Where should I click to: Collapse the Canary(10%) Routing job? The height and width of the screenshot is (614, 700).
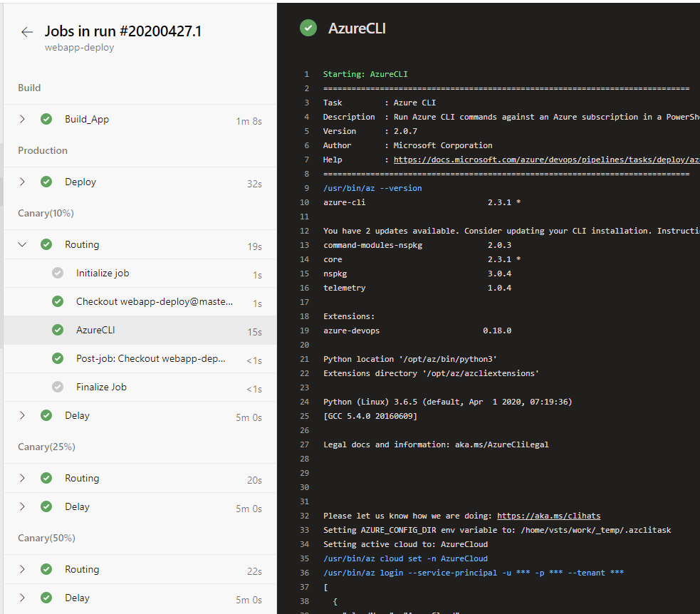(22, 244)
